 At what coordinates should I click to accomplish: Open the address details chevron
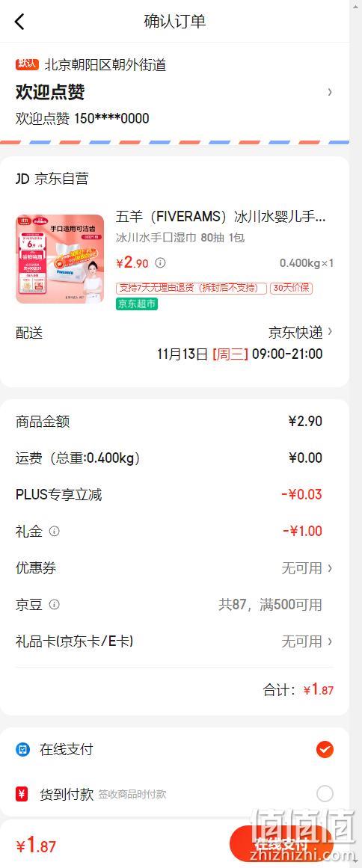point(330,92)
